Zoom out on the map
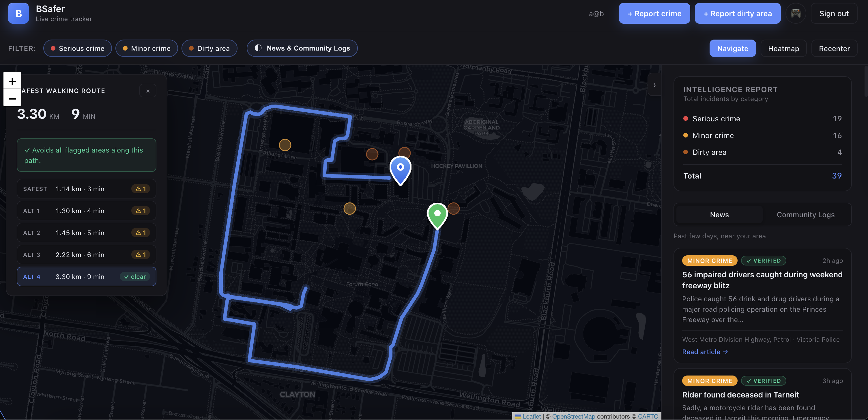Viewport: 868px width, 420px height. pos(12,99)
